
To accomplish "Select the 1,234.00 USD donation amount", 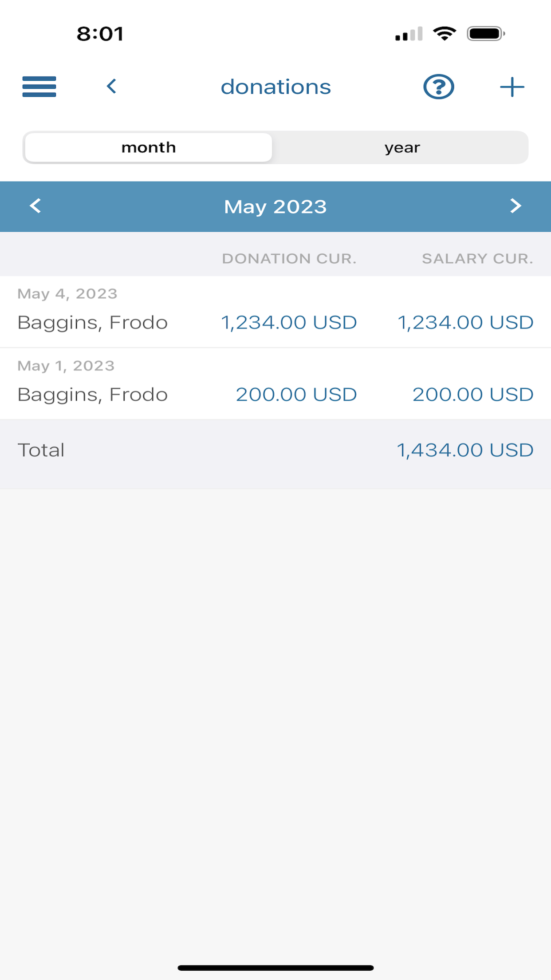I will pos(289,323).
